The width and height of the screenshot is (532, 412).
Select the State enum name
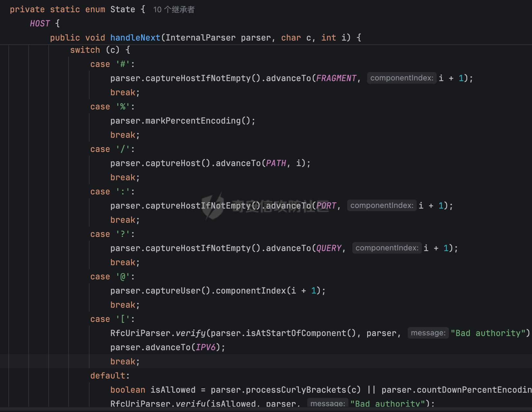(x=123, y=9)
